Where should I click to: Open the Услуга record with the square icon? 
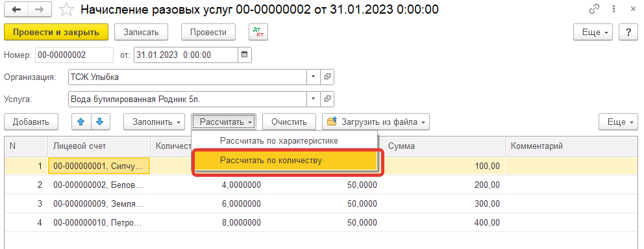327,99
